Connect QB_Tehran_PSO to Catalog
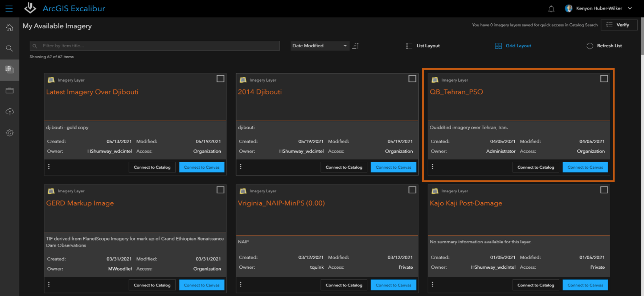Screen dimensions: 644x296 [536, 167]
